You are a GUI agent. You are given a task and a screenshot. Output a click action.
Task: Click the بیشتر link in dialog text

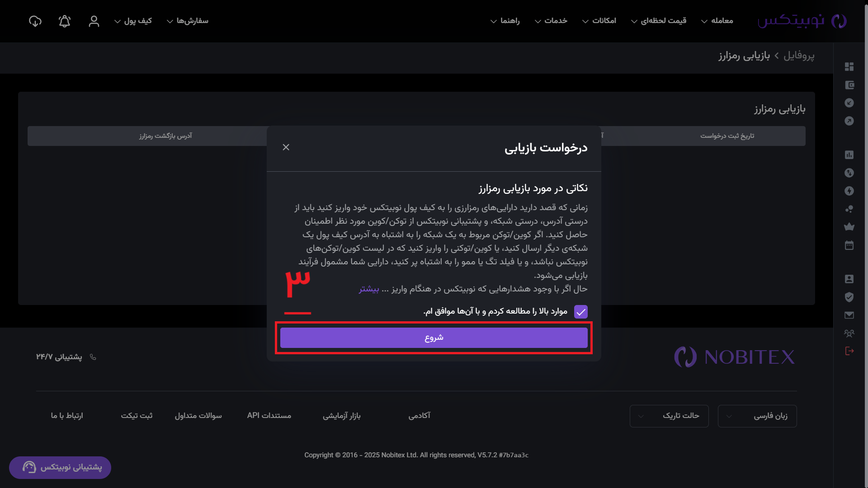tap(369, 289)
